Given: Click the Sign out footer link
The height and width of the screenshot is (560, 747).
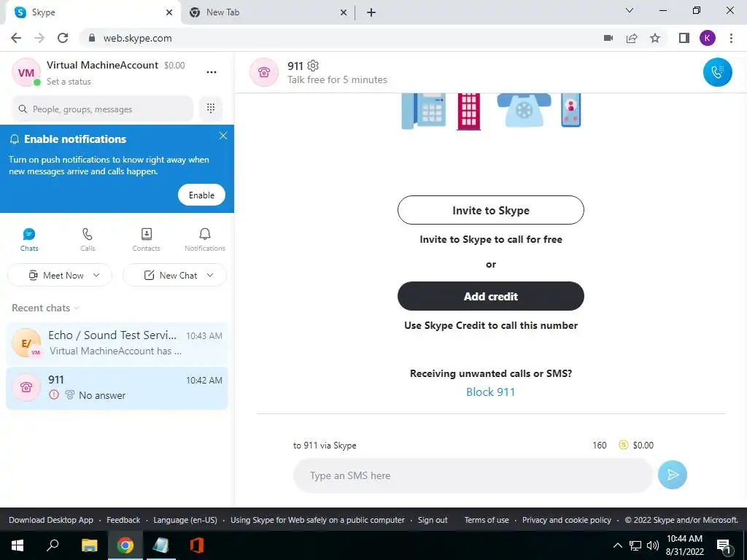Looking at the screenshot, I should point(433,520).
